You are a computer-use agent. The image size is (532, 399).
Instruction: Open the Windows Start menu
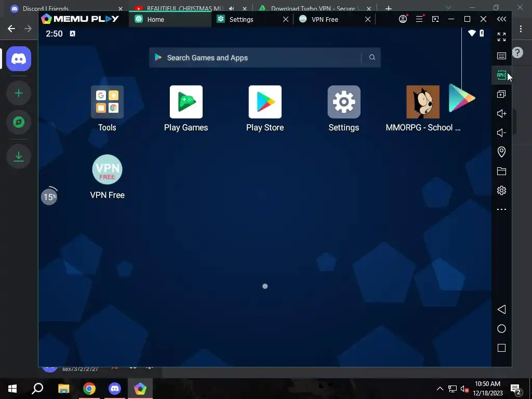pyautogui.click(x=12, y=389)
